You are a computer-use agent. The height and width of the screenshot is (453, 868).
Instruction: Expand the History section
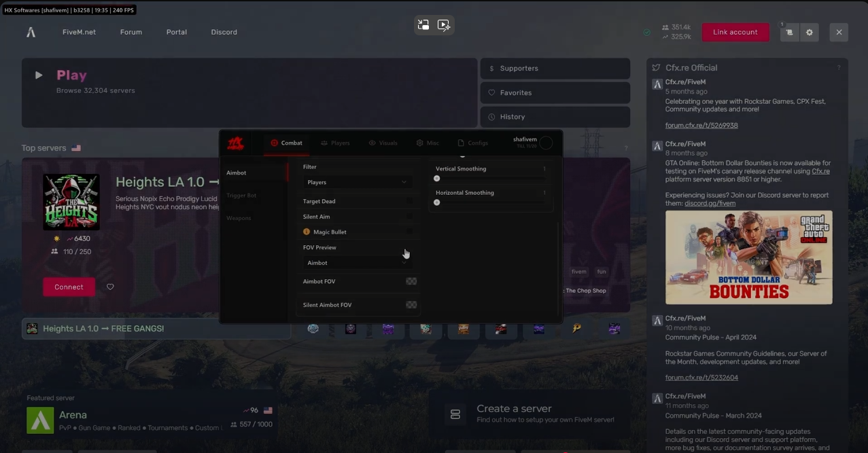tap(555, 117)
